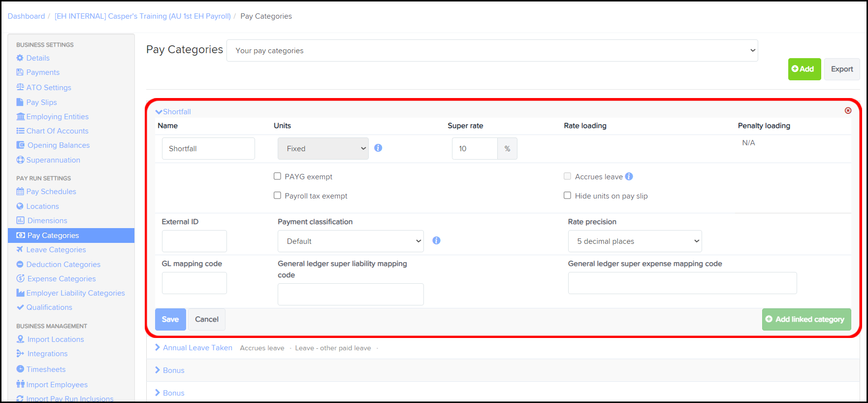
Task: Click the red delete icon for Shortfall
Action: [848, 110]
